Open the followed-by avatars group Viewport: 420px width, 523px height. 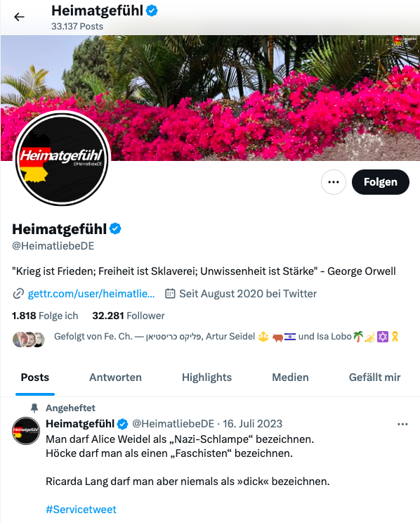click(x=29, y=340)
